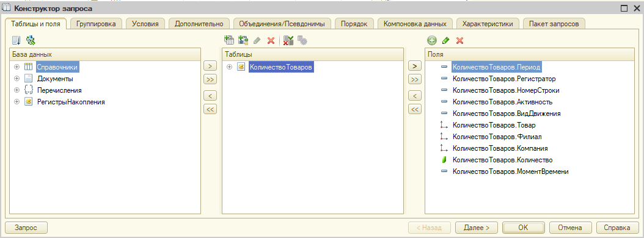This screenshot has width=644, height=238.
Task: Go to the Порядок tab
Action: coord(354,24)
